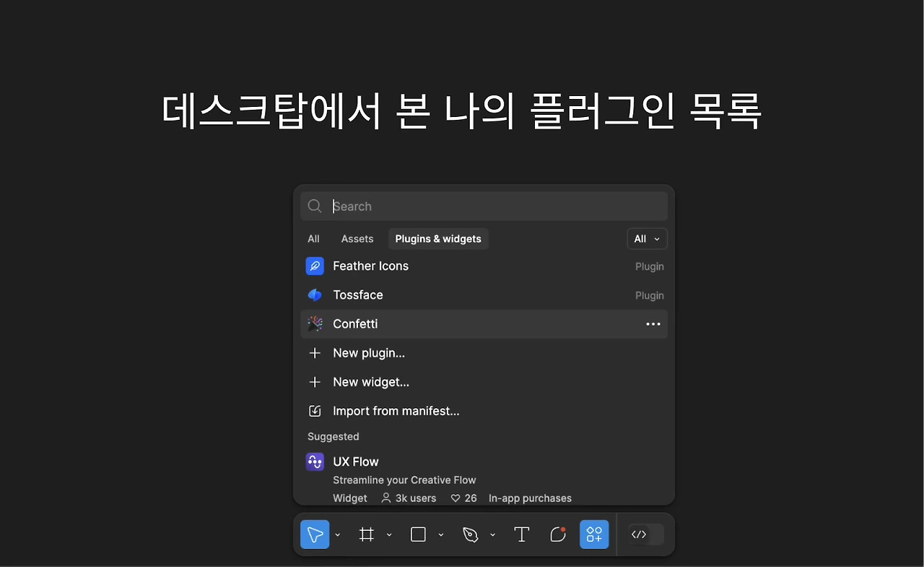Click the search magnifier icon

tap(315, 207)
